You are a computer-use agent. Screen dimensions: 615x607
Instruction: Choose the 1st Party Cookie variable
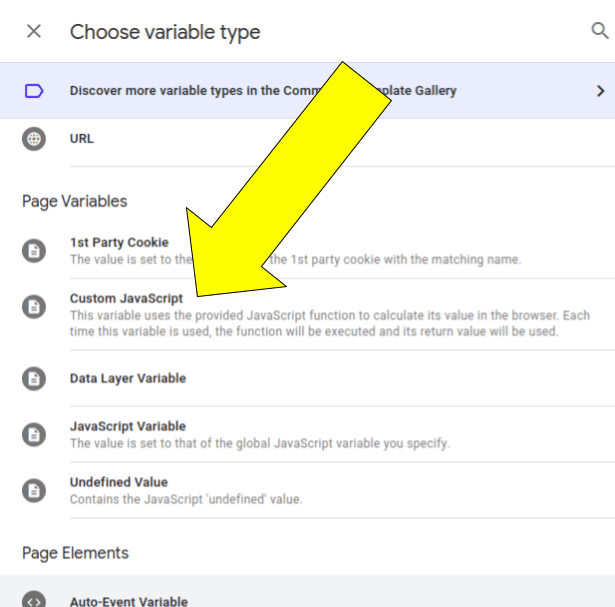pos(119,243)
